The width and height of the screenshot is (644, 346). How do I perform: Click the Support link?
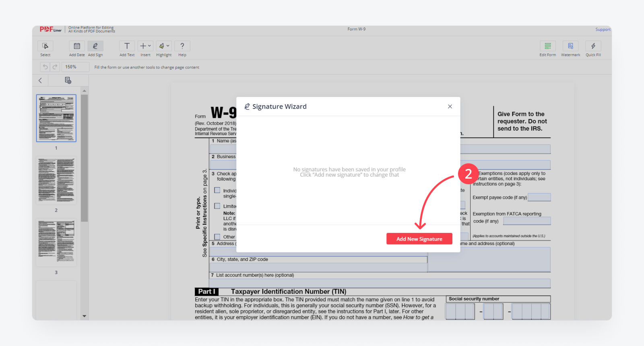(603, 29)
